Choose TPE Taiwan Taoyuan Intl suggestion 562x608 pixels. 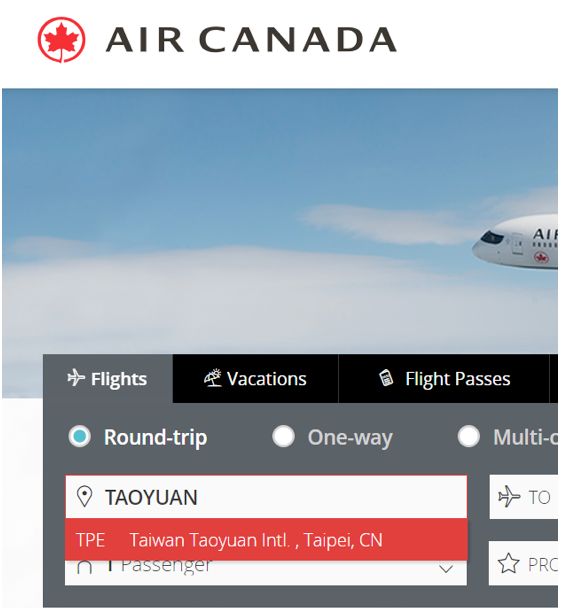click(266, 540)
